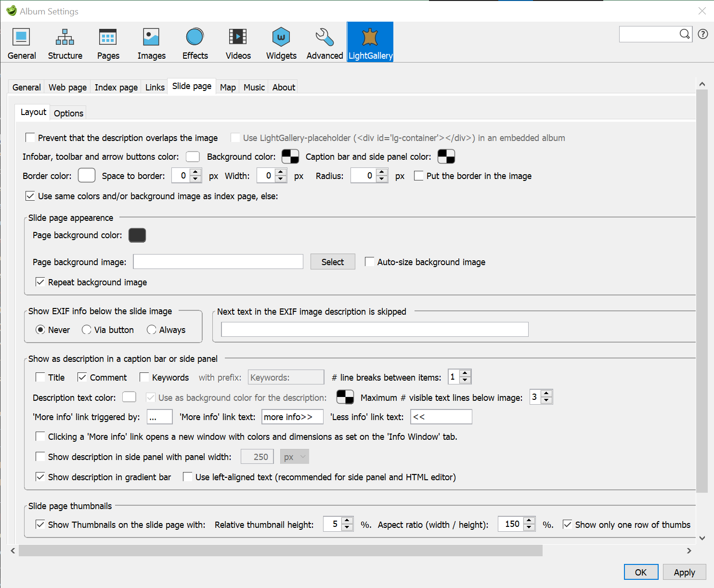Open the Pages settings icon
This screenshot has height=588, width=714.
(x=107, y=42)
